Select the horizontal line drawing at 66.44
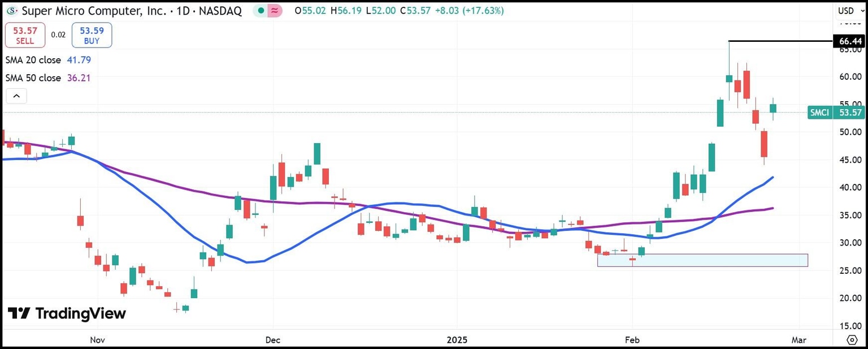Viewport: 868px width, 349px height. click(781, 41)
